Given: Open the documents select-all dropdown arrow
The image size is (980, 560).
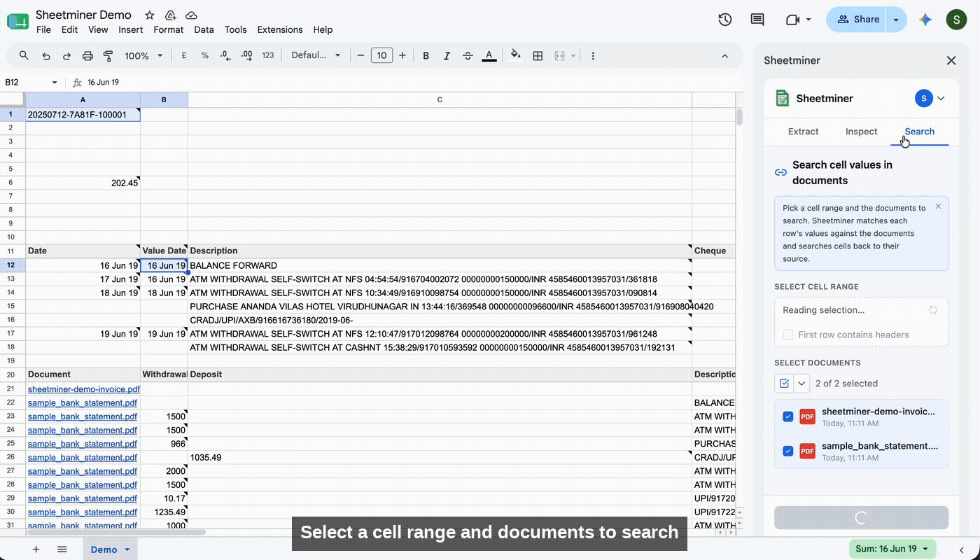Looking at the screenshot, I should (801, 384).
